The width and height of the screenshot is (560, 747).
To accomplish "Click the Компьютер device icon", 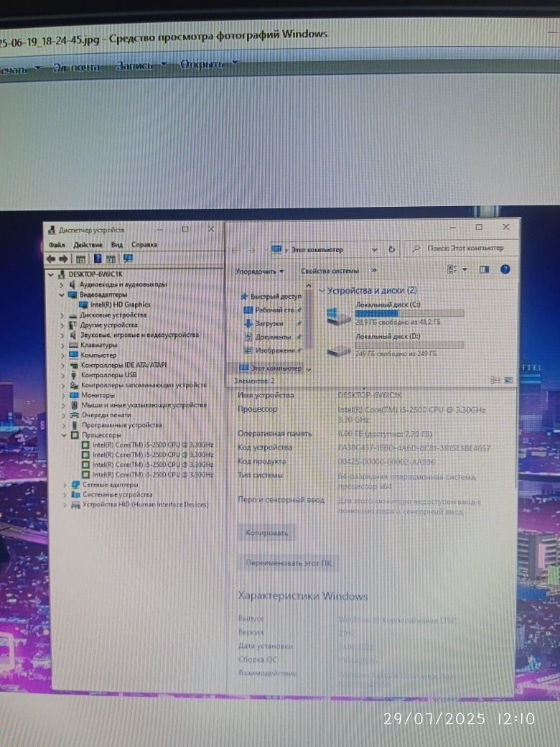I will [73, 355].
